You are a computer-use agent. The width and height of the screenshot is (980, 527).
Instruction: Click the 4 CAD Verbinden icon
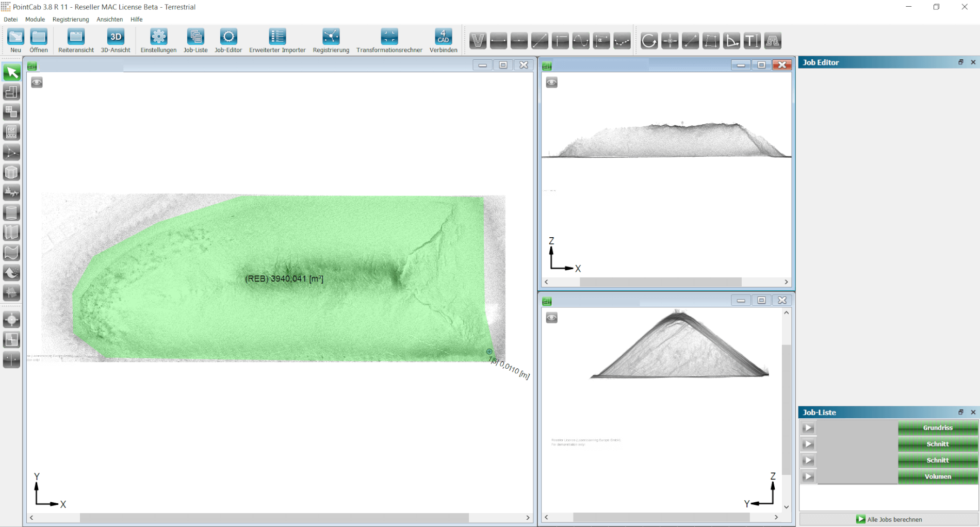pos(443,40)
